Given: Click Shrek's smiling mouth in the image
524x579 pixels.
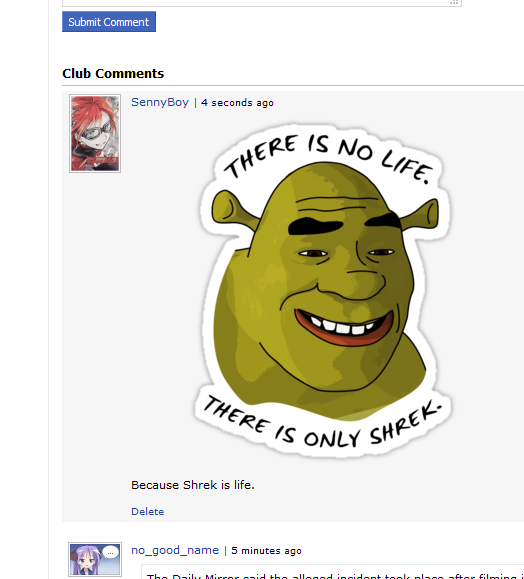Looking at the screenshot, I should (x=344, y=327).
